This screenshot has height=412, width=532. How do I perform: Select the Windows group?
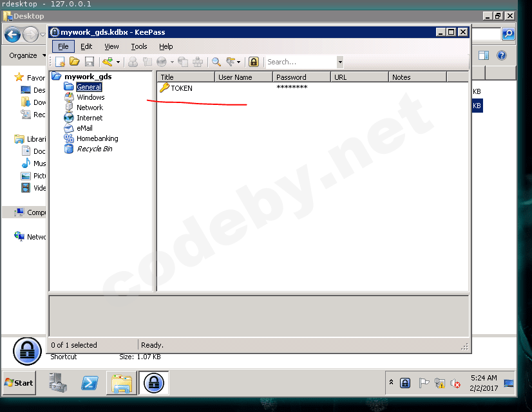point(91,97)
